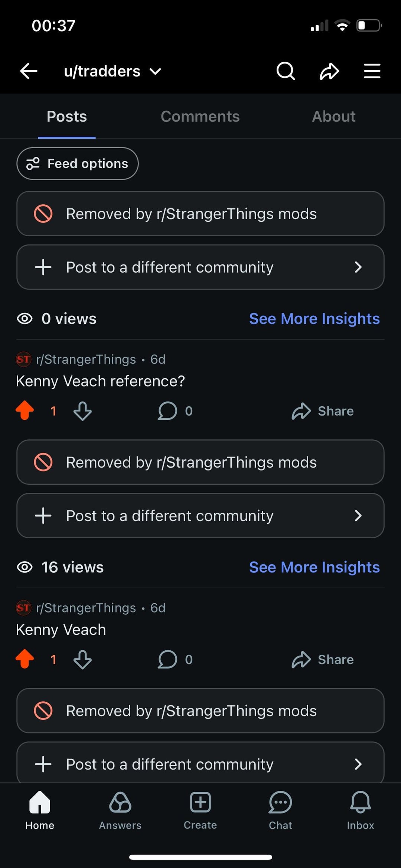Tap the share profile arrow icon
401x868 pixels.
[329, 71]
